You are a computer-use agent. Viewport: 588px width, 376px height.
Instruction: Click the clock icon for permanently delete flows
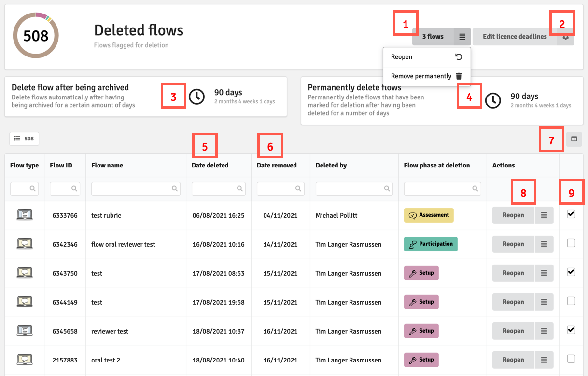click(493, 100)
